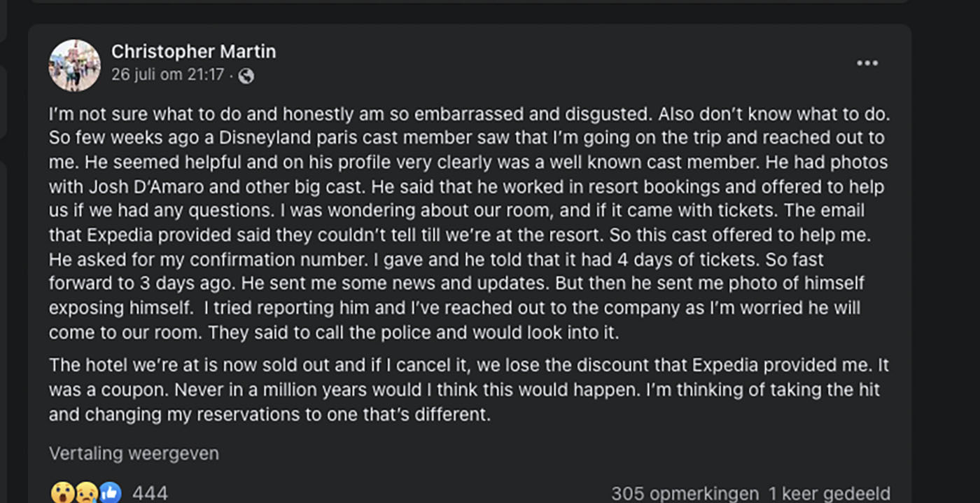Click the first line of the post text
Image resolution: width=980 pixels, height=503 pixels.
[x=469, y=114]
